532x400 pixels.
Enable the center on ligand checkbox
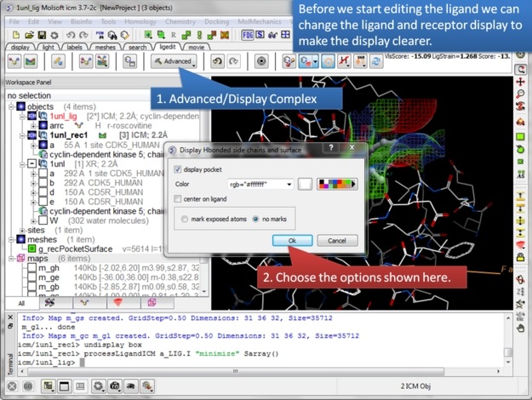pyautogui.click(x=178, y=199)
